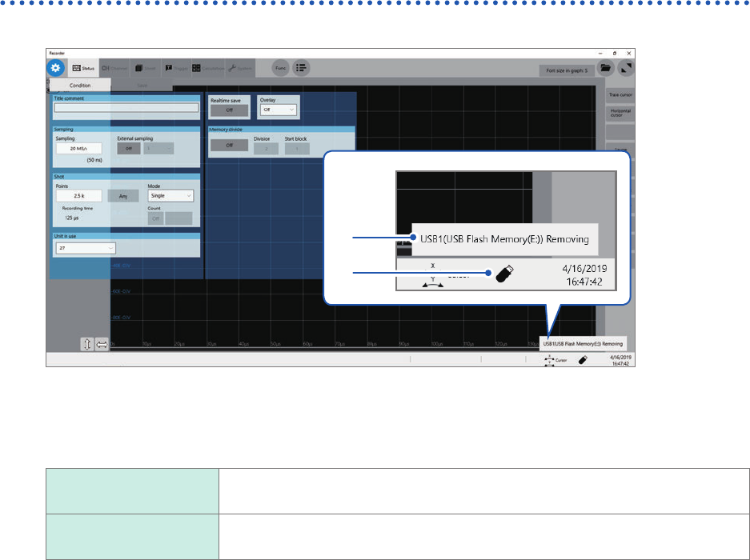Click the Division value field
Image resolution: width=750 pixels, height=560 pixels.
[266, 149]
